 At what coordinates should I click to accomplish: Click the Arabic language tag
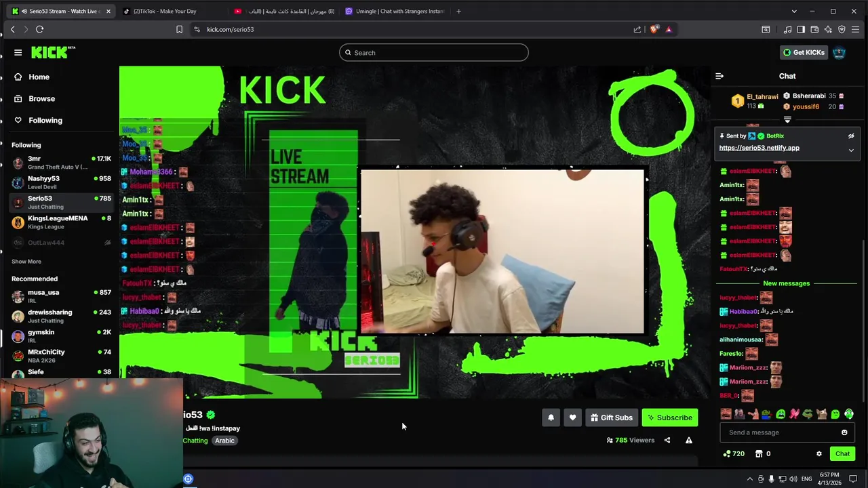(x=224, y=441)
